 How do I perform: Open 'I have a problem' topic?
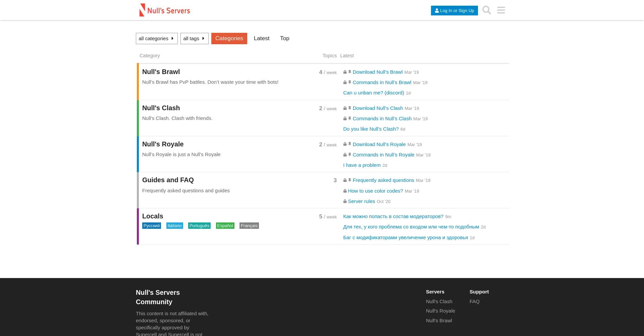[x=362, y=165]
